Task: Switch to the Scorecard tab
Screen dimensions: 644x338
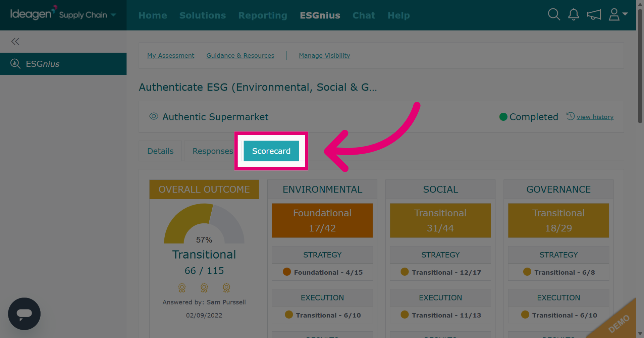Action: 271,151
